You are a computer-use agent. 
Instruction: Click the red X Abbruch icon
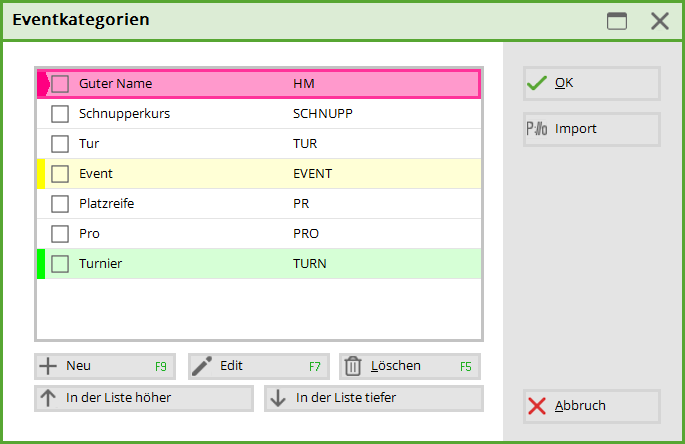click(537, 406)
